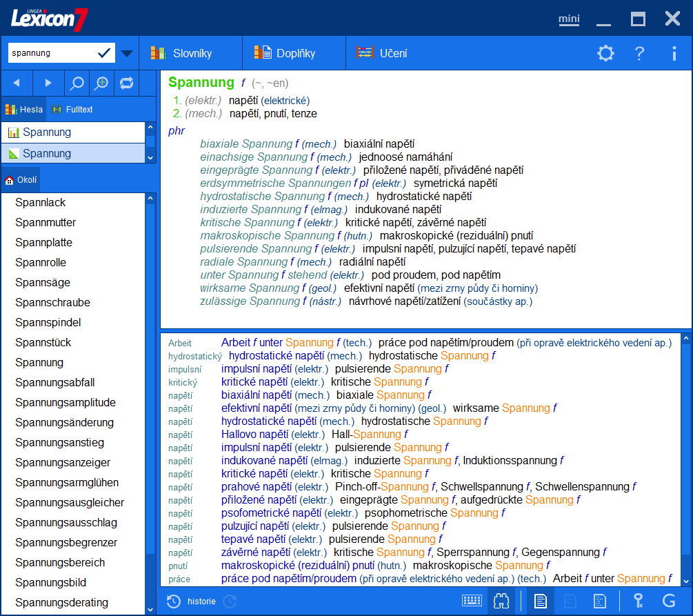Select Spannungsbegrenzer in the word list
The image size is (693, 616).
66,543
